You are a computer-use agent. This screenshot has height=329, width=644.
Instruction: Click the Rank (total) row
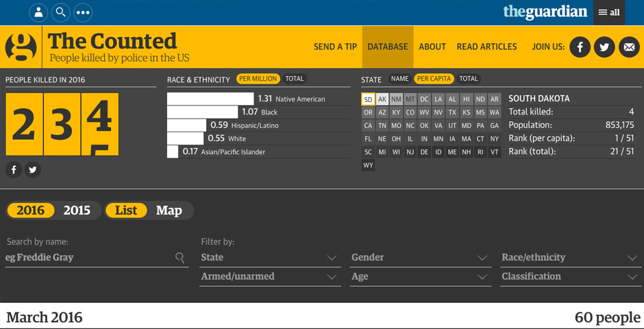tap(571, 151)
